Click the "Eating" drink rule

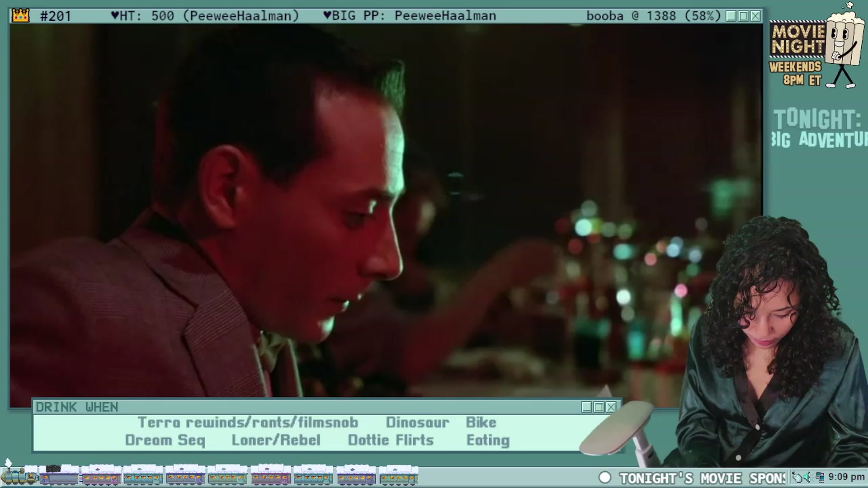pyautogui.click(x=488, y=441)
